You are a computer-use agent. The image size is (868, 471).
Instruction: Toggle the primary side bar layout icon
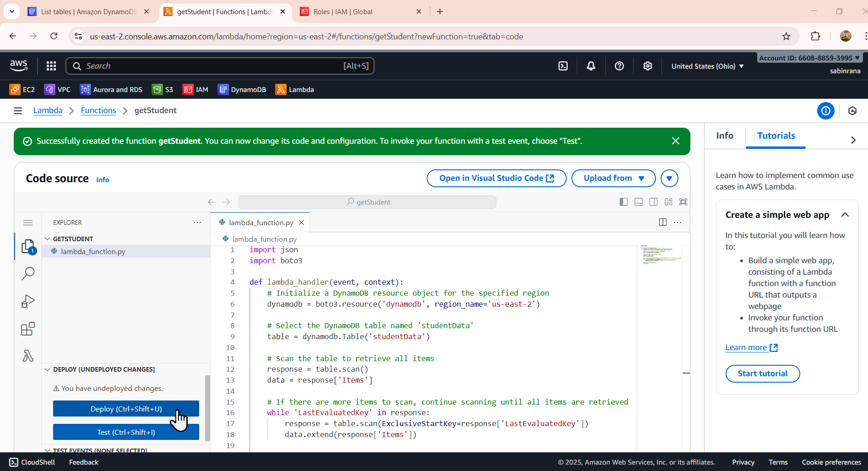[624, 202]
